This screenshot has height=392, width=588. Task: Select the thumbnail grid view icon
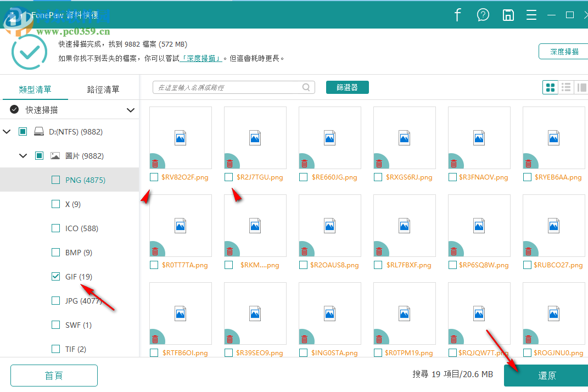[550, 87]
